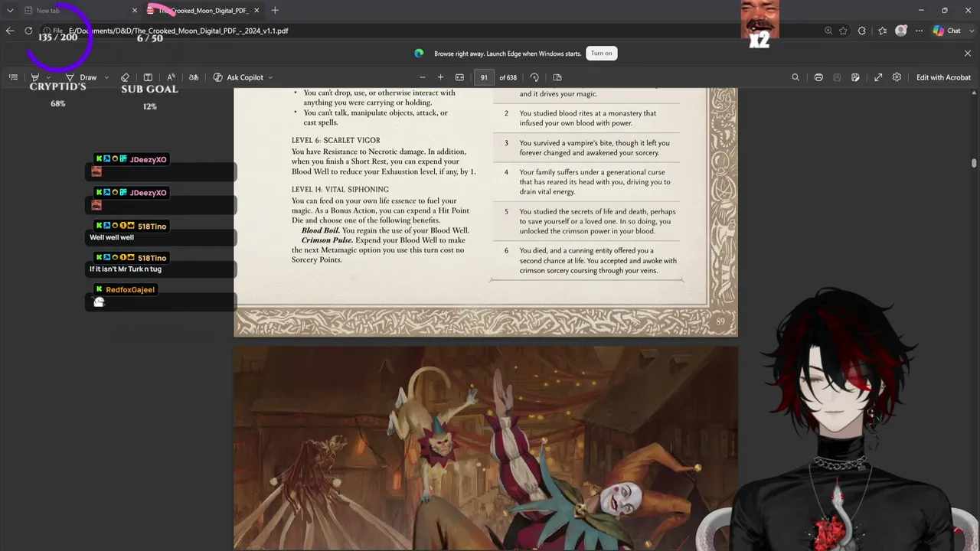Select the highlight tool
Viewport: 980px width, 551px height.
click(x=34, y=77)
